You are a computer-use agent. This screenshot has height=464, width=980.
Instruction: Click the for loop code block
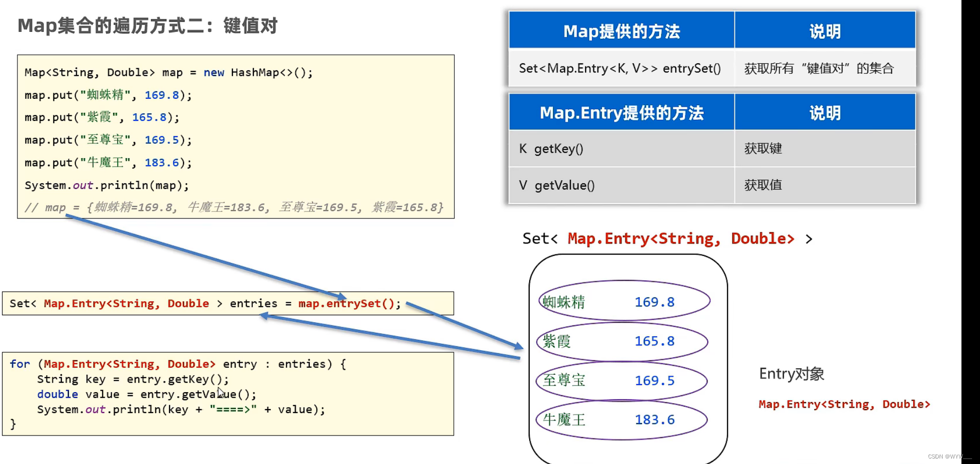tap(227, 393)
